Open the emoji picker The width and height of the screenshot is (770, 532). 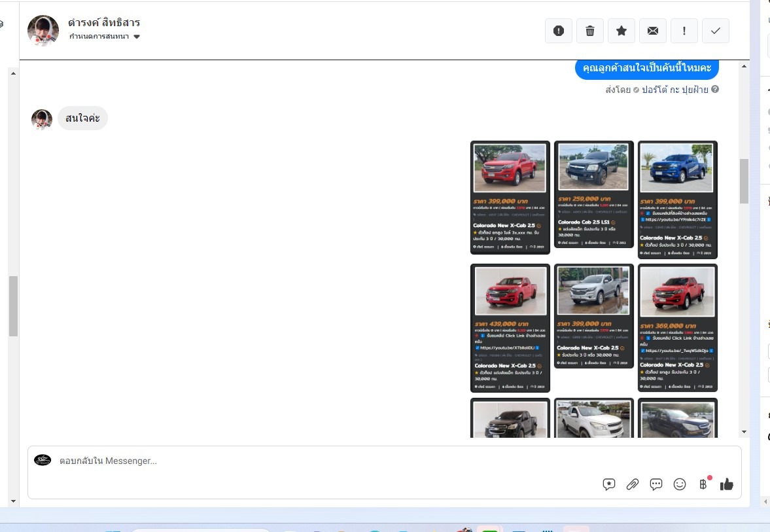coord(680,484)
